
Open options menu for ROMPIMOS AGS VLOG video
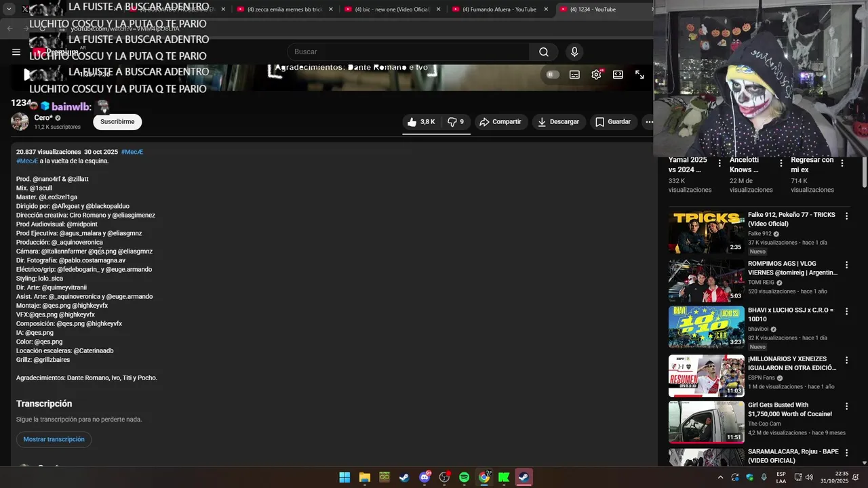click(x=846, y=265)
